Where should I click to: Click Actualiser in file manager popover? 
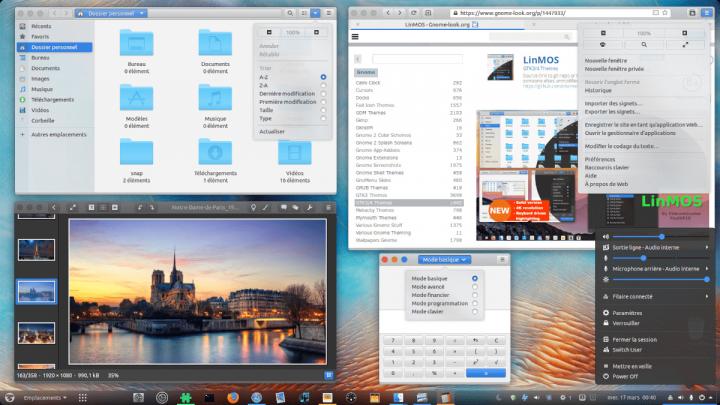pyautogui.click(x=272, y=131)
